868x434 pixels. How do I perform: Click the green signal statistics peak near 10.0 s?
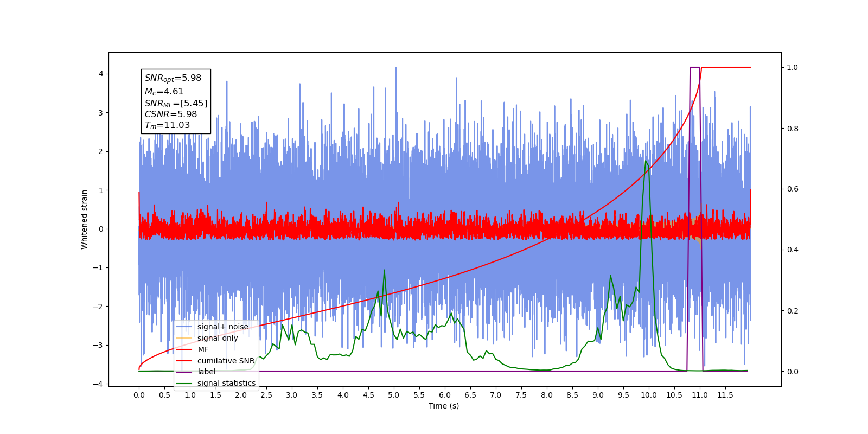(646, 161)
